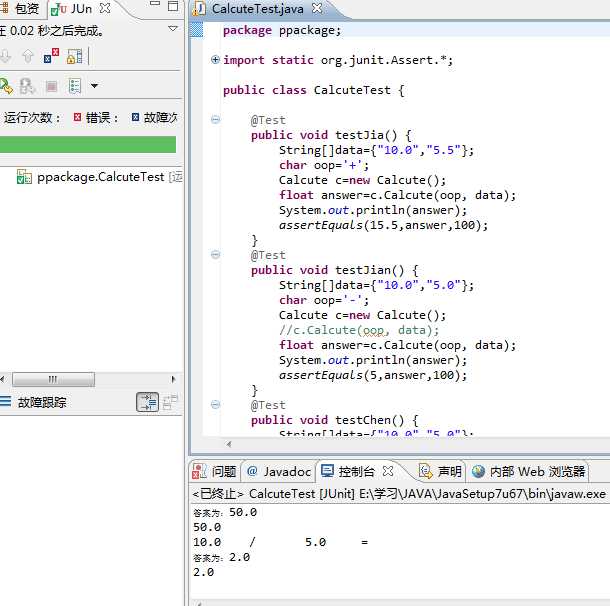Click JUnit tree horizontal scrollbar thumb

coord(53,379)
